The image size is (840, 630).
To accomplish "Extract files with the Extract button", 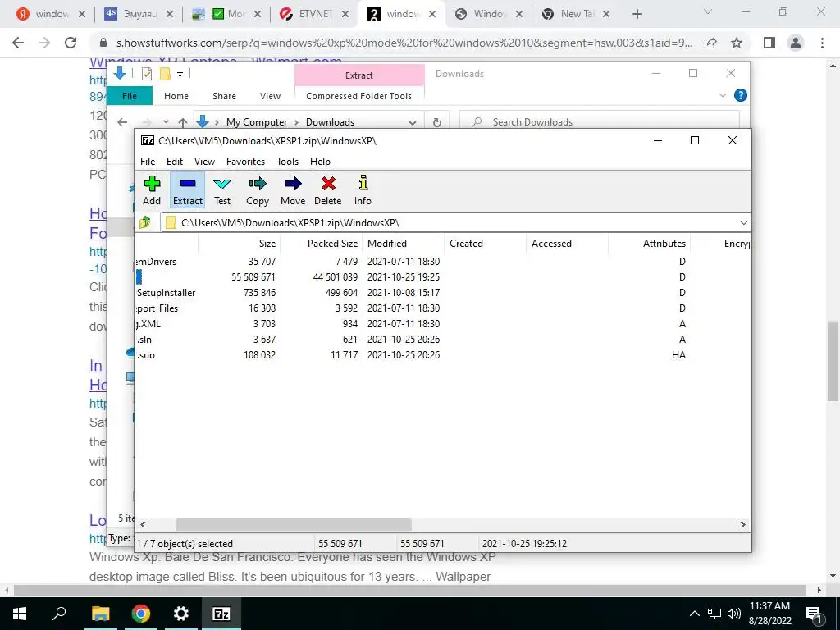I will pos(188,190).
